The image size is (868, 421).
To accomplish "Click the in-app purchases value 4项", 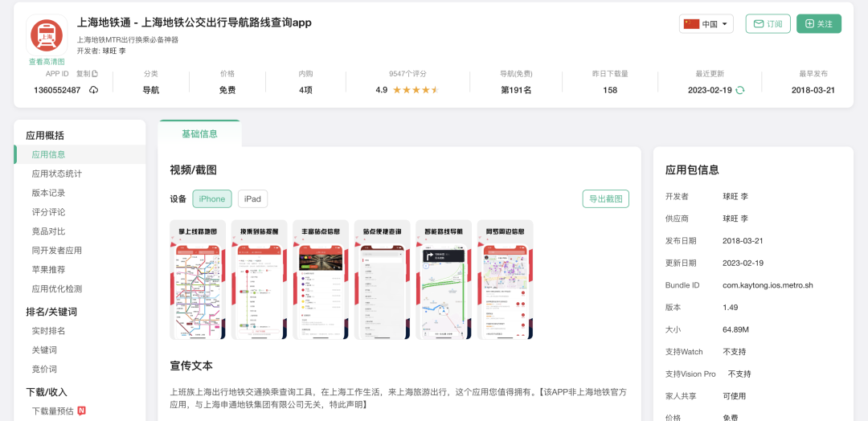I will [x=305, y=90].
